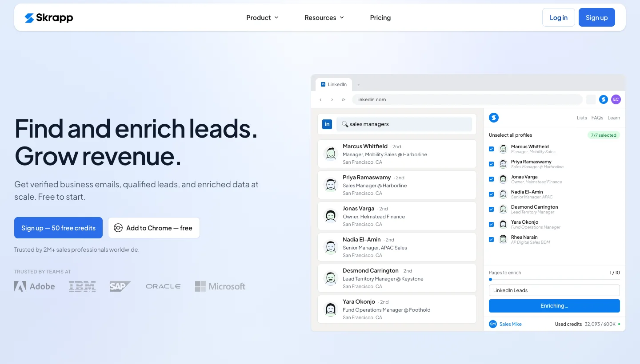Click the Adobe logo
This screenshot has height=364, width=640.
point(35,286)
